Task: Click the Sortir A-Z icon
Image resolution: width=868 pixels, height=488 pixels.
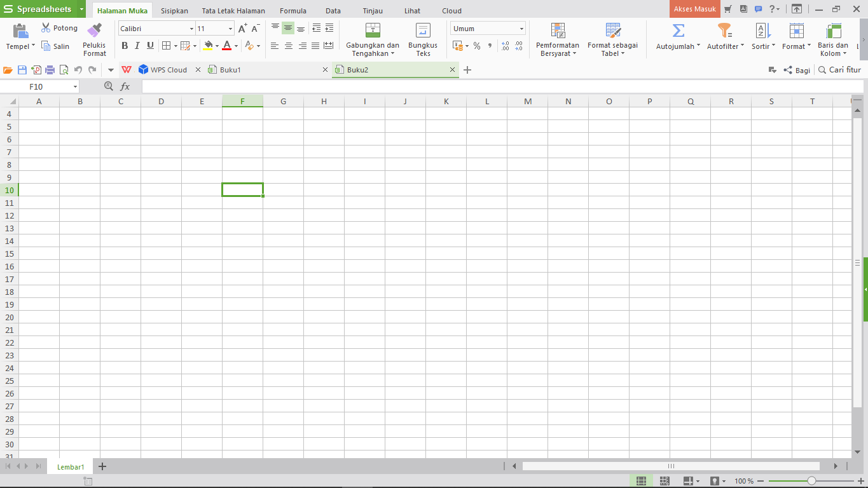Action: pos(762,30)
